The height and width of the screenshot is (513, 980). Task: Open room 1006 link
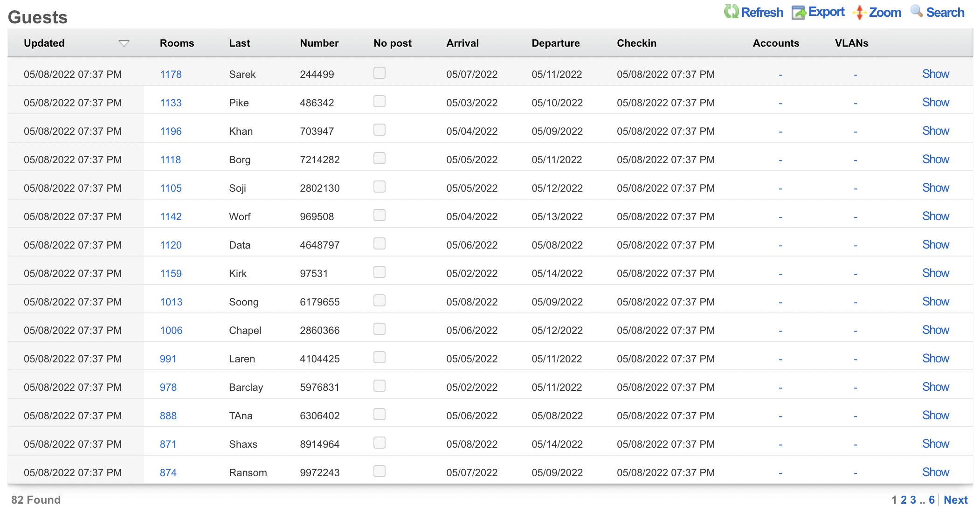tap(171, 331)
